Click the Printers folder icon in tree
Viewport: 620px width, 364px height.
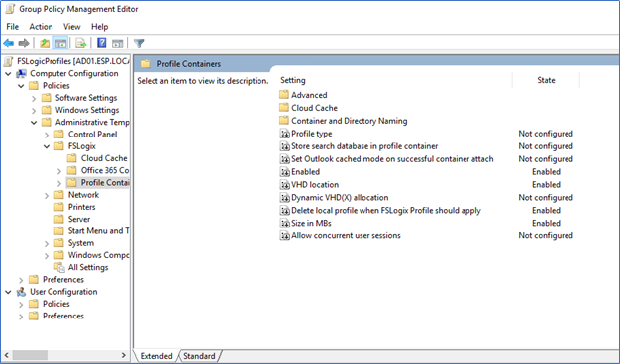coord(58,207)
